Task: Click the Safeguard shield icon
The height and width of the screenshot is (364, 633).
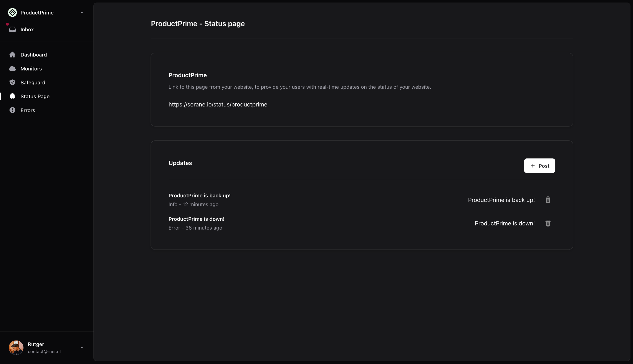Action: pos(12,83)
